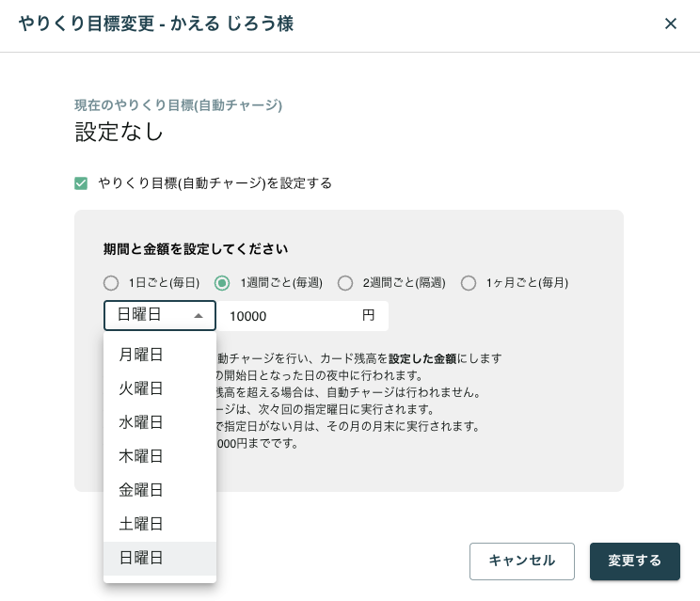Pick the highlighted 日曜日 list option

tap(141, 558)
